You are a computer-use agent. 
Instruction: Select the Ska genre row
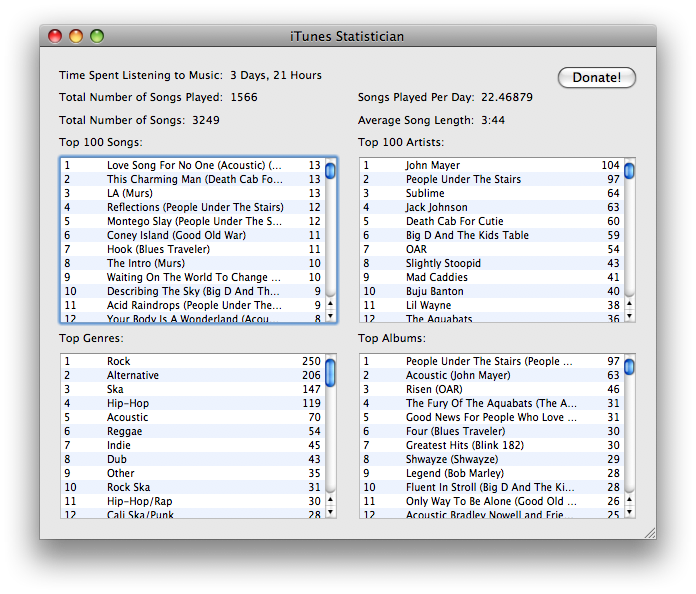coord(193,389)
